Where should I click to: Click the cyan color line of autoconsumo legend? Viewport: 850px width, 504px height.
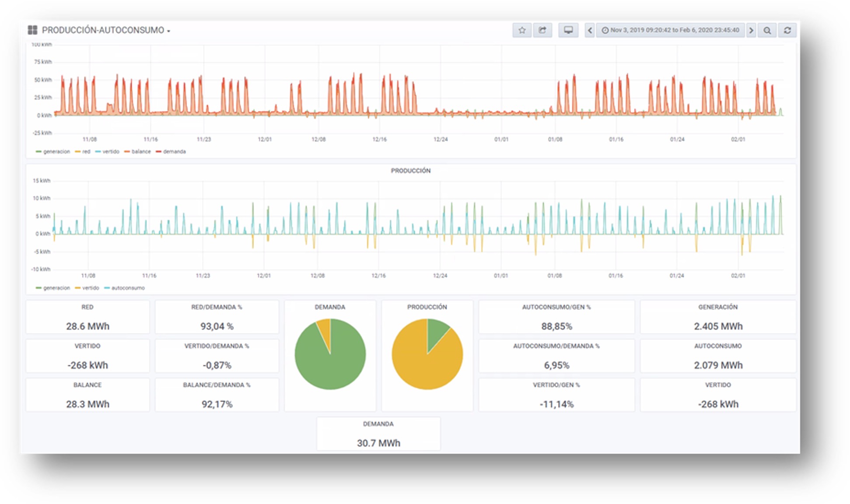pos(107,288)
